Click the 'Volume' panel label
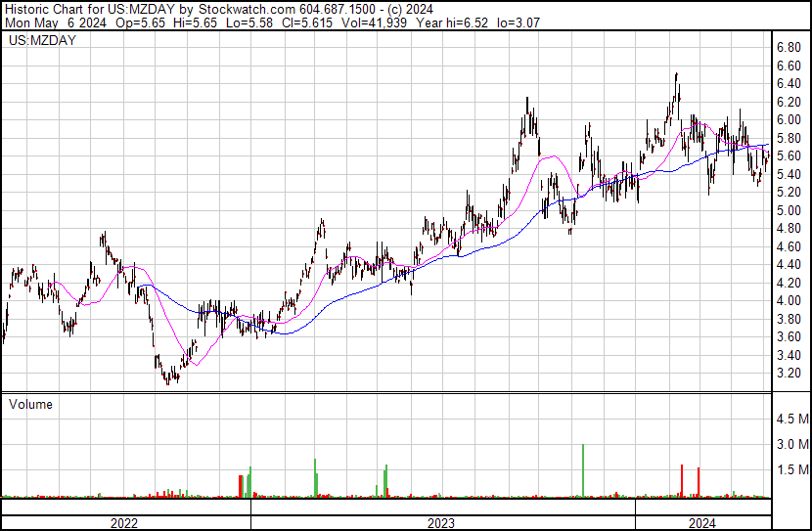Screen dimensions: 812x531 (x=30, y=404)
